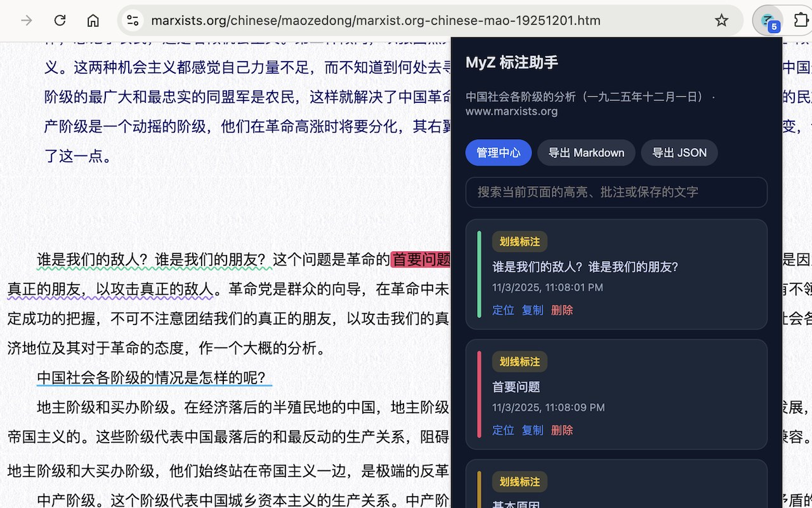
Task: Click the MyZ extension icon with badge 5
Action: point(768,20)
